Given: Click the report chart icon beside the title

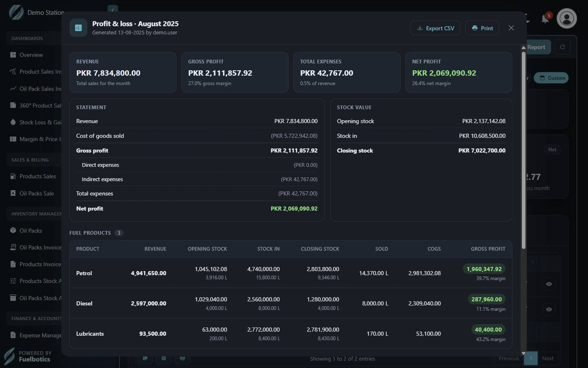Looking at the screenshot, I should click(x=78, y=28).
